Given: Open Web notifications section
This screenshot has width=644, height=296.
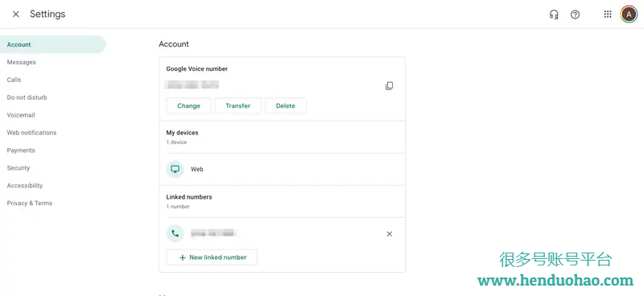Looking at the screenshot, I should point(31,133).
